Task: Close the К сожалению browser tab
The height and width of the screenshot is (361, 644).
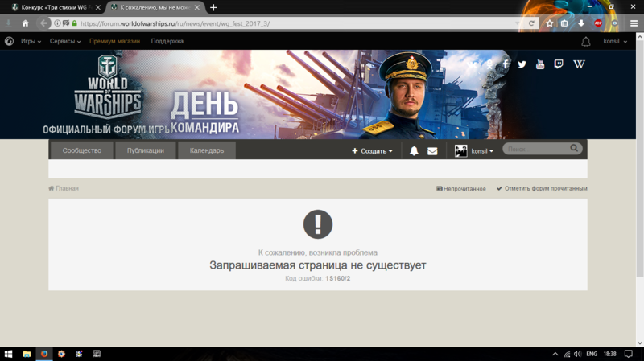Action: (x=197, y=7)
